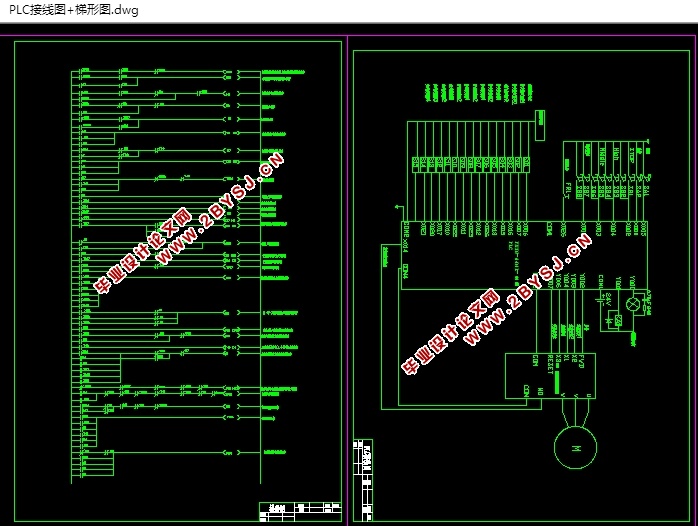The width and height of the screenshot is (698, 526).
Task: Select the ladder diagram title block
Action: tap(300, 511)
